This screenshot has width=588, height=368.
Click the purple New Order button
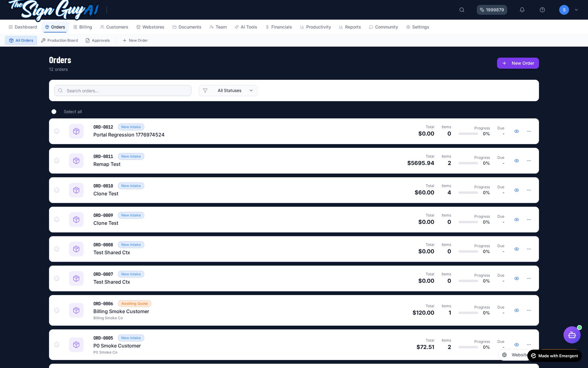coord(518,63)
